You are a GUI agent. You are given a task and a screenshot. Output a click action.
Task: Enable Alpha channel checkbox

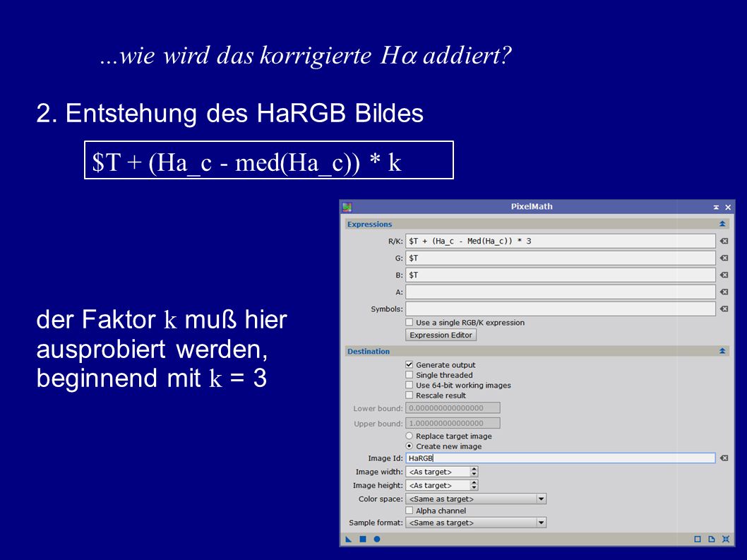(x=410, y=511)
